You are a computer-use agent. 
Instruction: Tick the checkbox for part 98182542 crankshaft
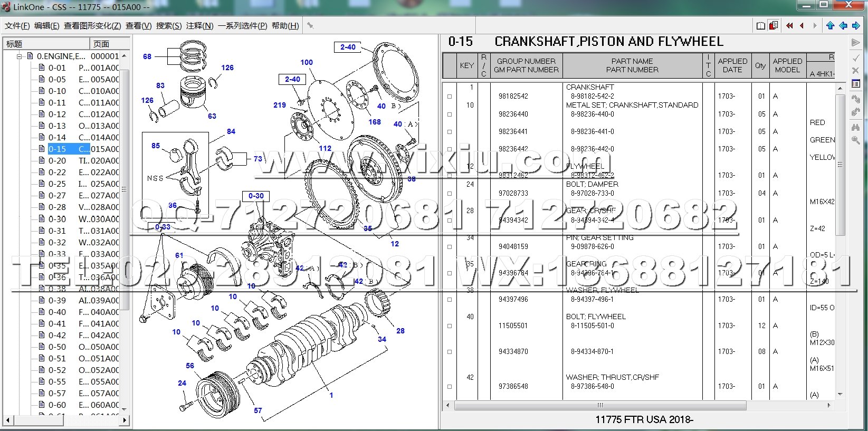450,97
